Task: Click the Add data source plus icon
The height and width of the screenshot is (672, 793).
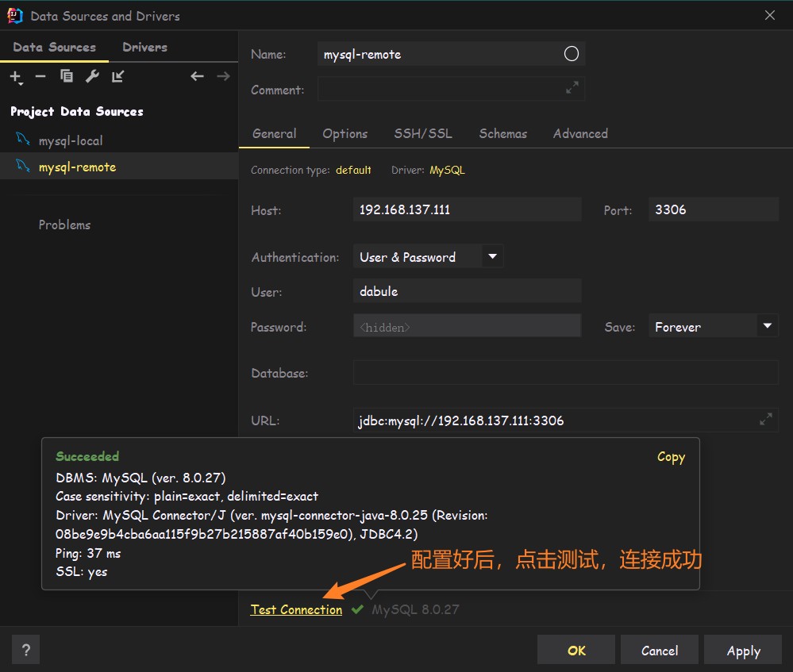Action: click(16, 76)
